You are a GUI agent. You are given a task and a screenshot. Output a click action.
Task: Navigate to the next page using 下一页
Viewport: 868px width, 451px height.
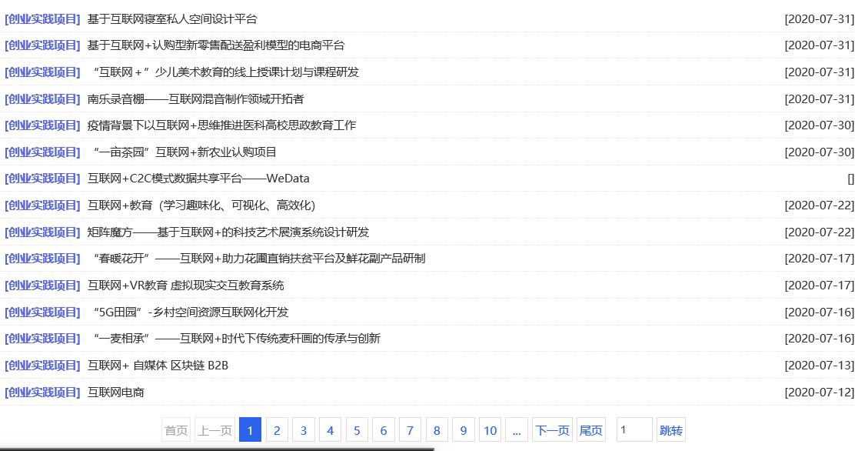[552, 429]
